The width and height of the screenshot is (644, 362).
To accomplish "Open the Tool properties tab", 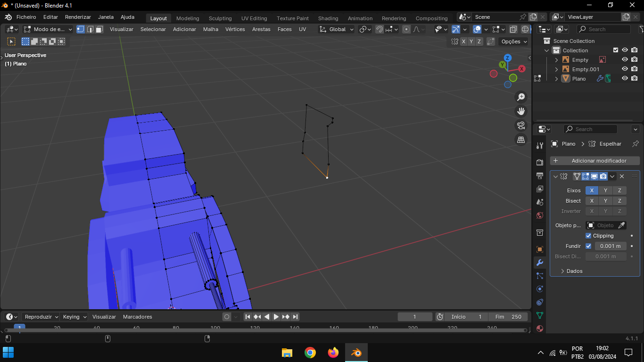I will click(540, 146).
